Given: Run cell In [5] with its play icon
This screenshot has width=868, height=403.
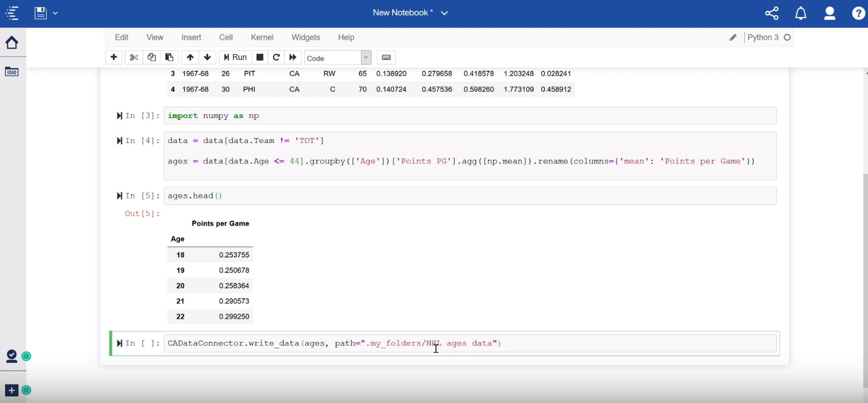Looking at the screenshot, I should [119, 196].
